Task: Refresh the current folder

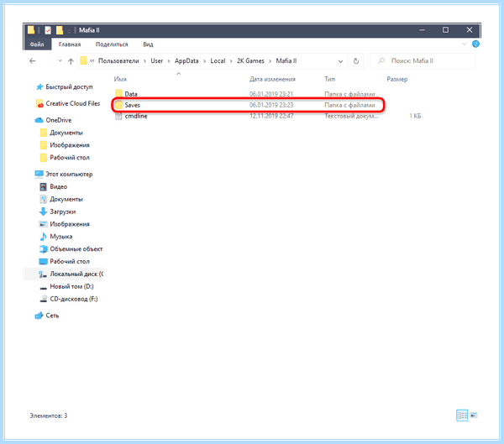Action: click(356, 61)
